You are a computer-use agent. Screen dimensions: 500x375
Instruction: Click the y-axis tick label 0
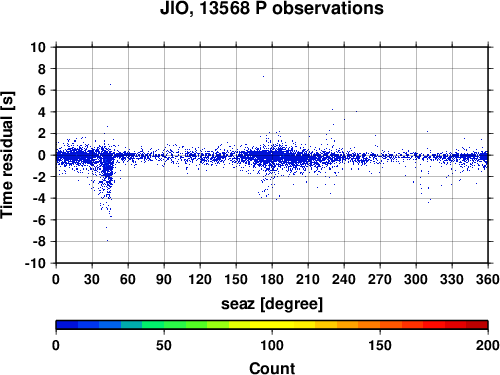(42, 155)
